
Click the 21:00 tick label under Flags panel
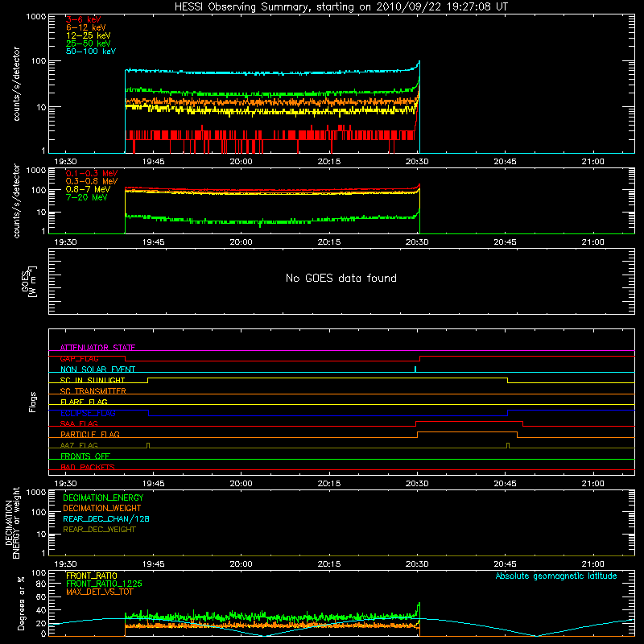[592, 484]
